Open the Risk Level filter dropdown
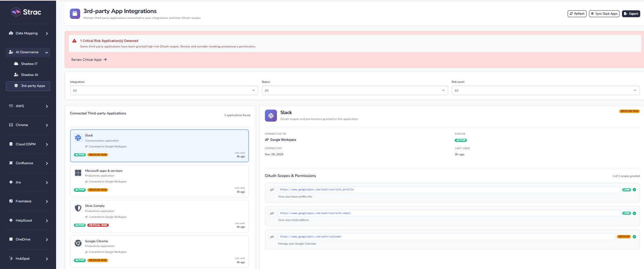Image resolution: width=644 pixels, height=269 pixels. 546,90
